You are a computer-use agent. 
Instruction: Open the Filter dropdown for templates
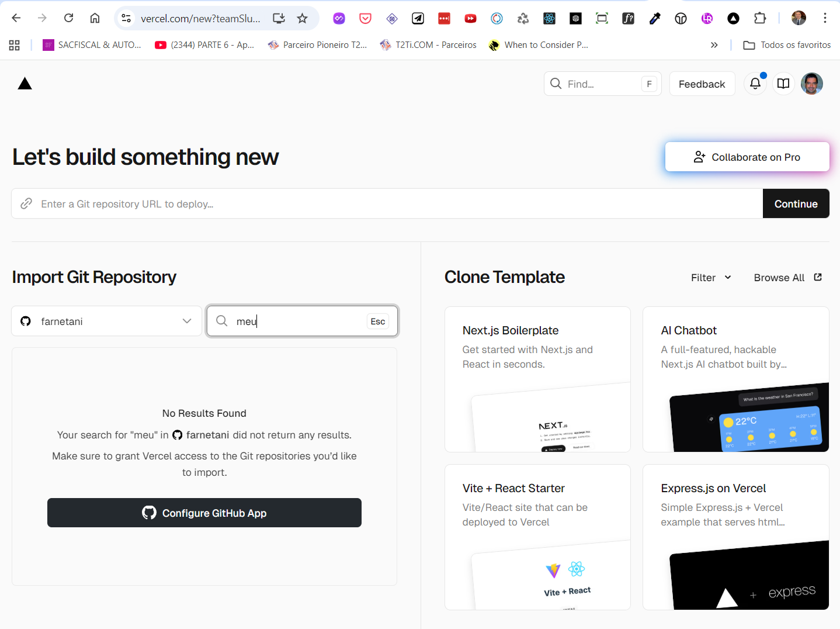pyautogui.click(x=711, y=278)
